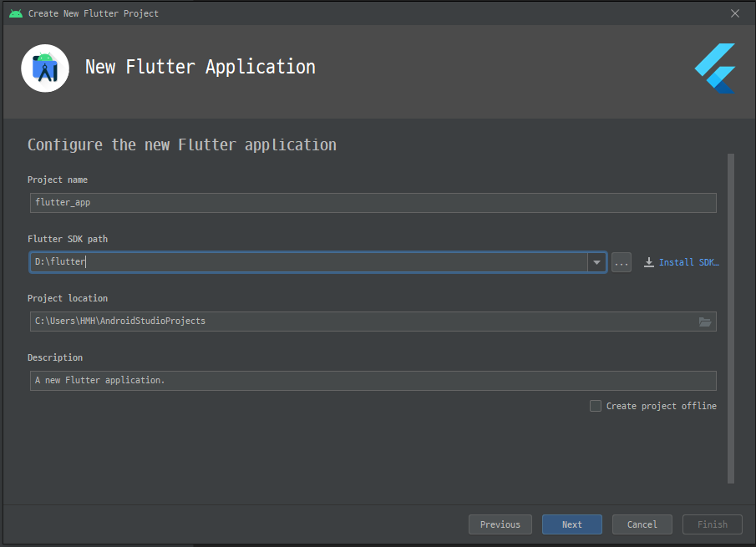The image size is (756, 547).
Task: Click the download icon beside Install SDK
Action: click(649, 262)
